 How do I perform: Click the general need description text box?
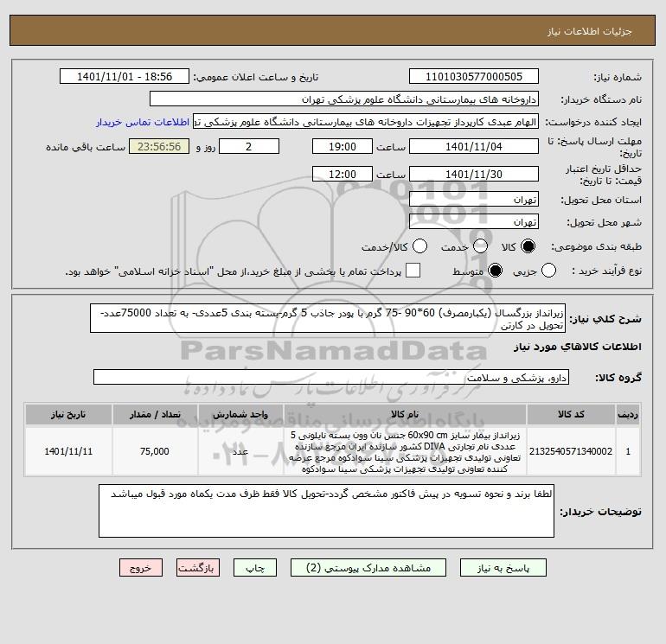[328, 318]
